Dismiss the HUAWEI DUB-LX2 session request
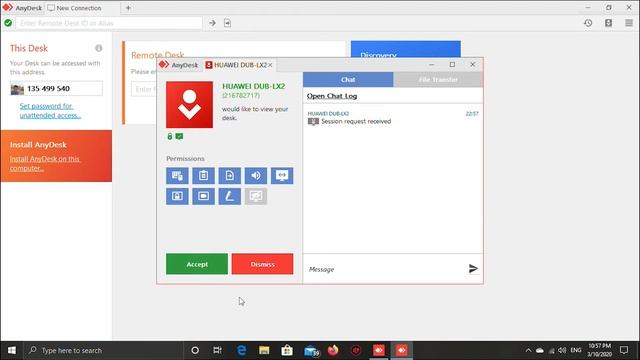The width and height of the screenshot is (640, 360). coord(262,264)
